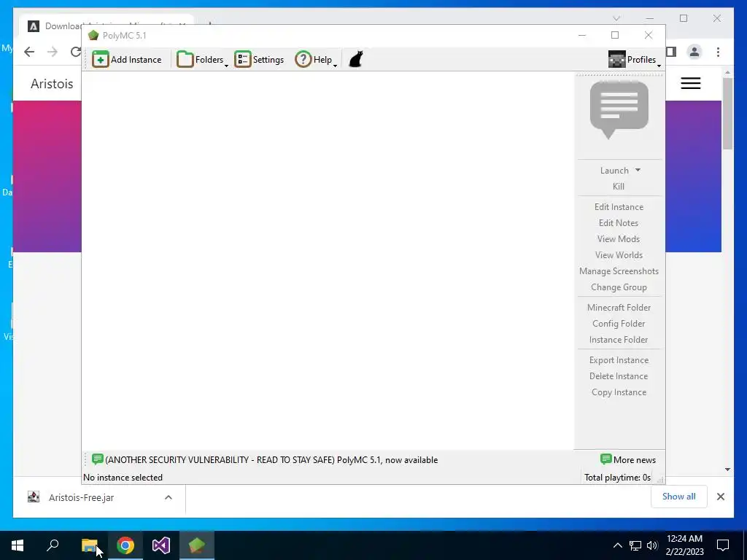Viewport: 747px width, 560px height.
Task: Click the green news icon beside the headline
Action: 97,459
